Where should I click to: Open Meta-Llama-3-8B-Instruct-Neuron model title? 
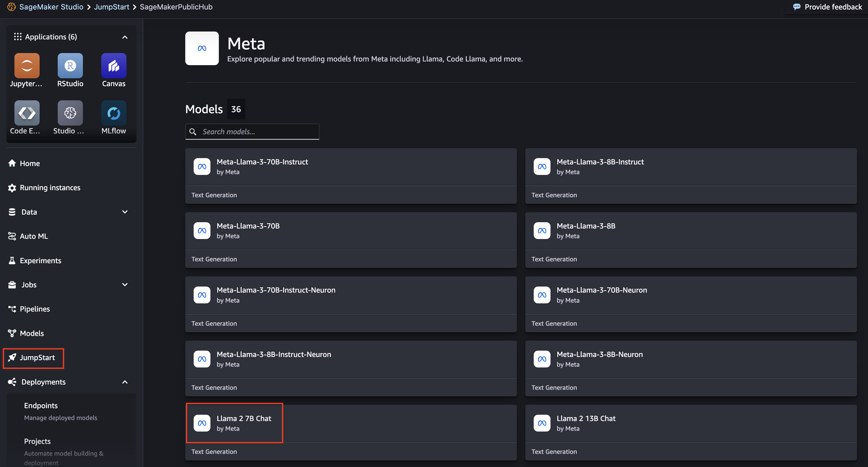click(274, 354)
